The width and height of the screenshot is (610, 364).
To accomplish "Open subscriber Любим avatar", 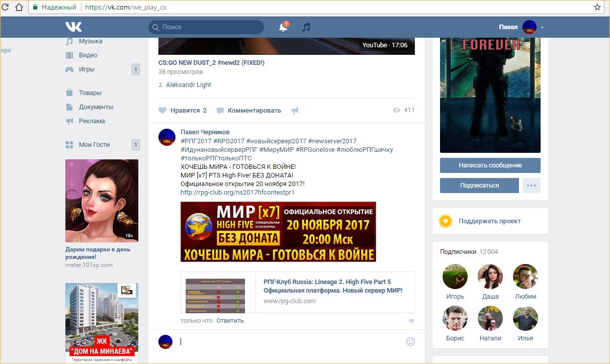I will tap(526, 277).
